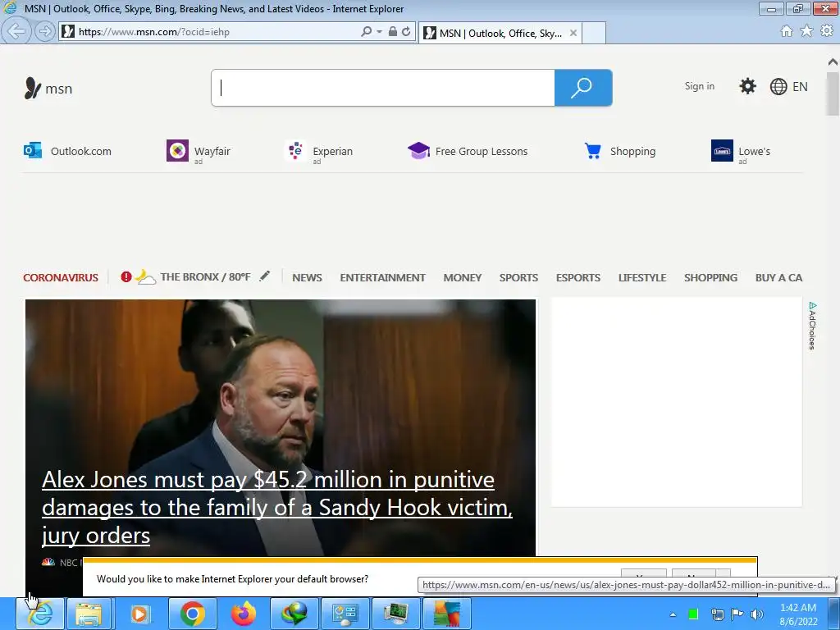Screen dimensions: 840x630
Task: Open Windows Media Player from taskbar
Action: coord(139,614)
